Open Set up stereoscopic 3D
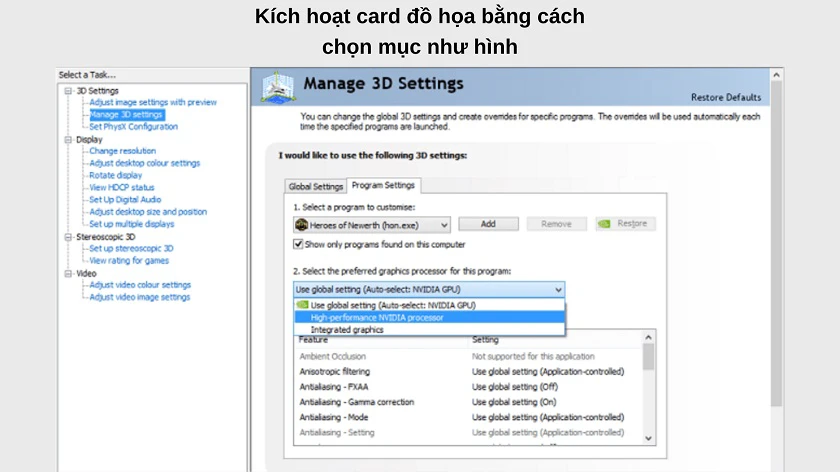Image resolution: width=840 pixels, height=472 pixels. point(131,249)
